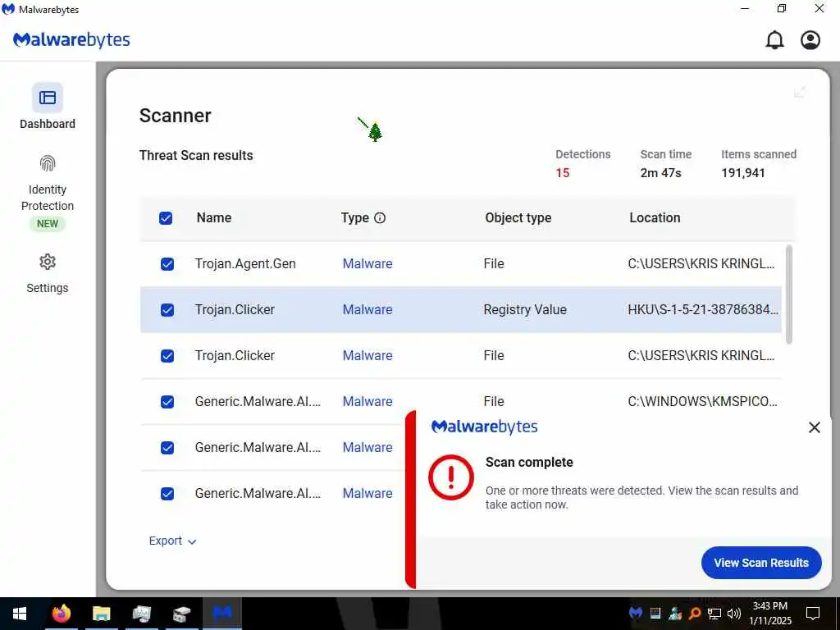The image size is (840, 630).
Task: Open Identity Protection fingerprint icon
Action: pyautogui.click(x=47, y=163)
